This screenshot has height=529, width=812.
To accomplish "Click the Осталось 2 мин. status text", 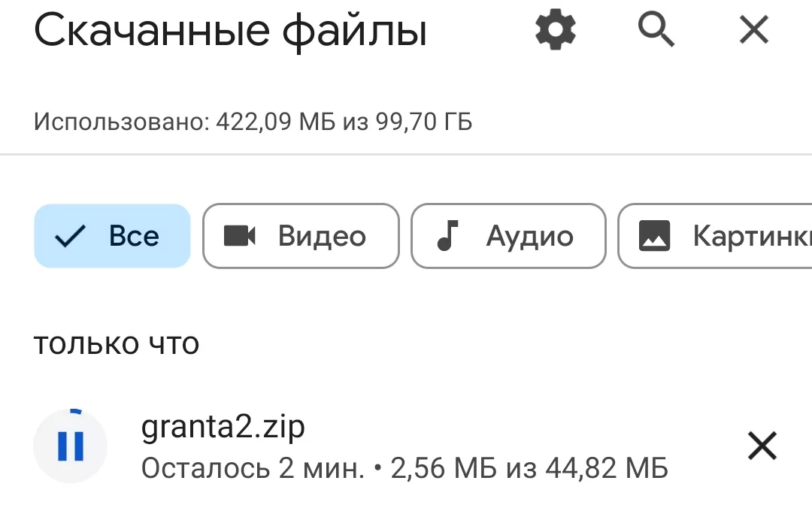I will (x=253, y=469).
